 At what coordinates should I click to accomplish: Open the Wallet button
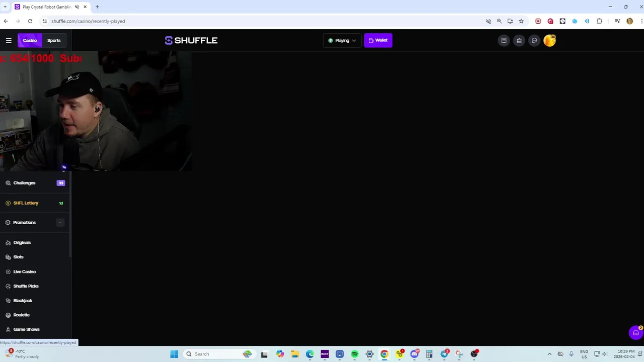[378, 40]
